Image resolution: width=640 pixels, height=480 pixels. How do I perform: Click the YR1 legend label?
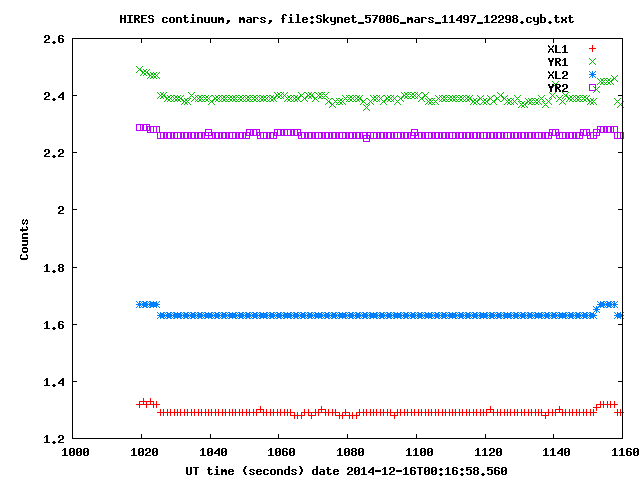pos(558,62)
